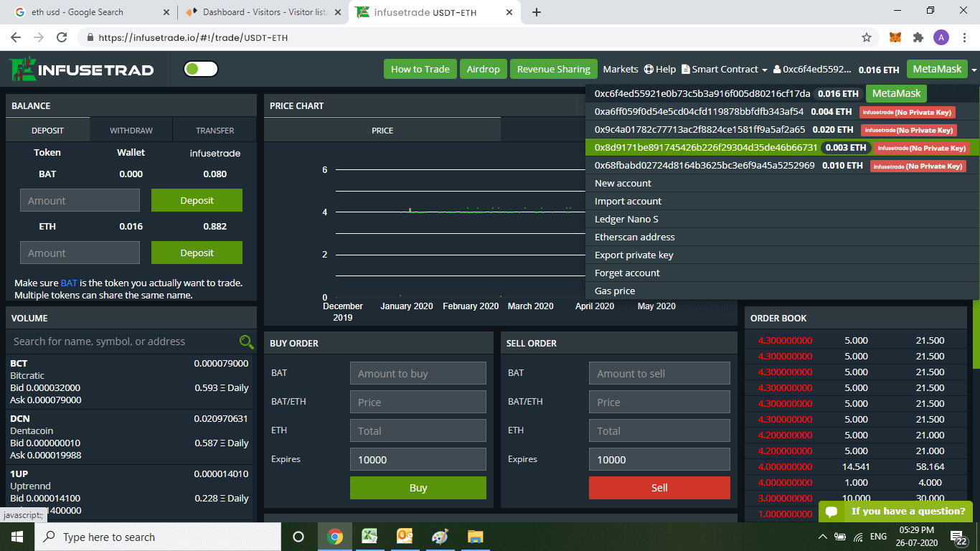Select account 0x8d9171be8917... with 0.003 ETH
This screenshot has width=980, height=551.
pos(782,148)
